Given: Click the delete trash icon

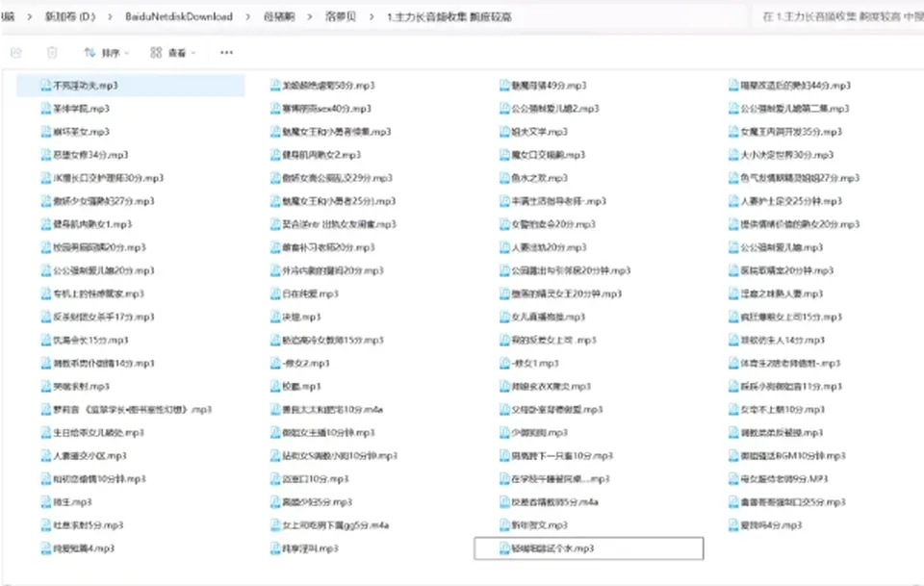Looking at the screenshot, I should coord(52,53).
